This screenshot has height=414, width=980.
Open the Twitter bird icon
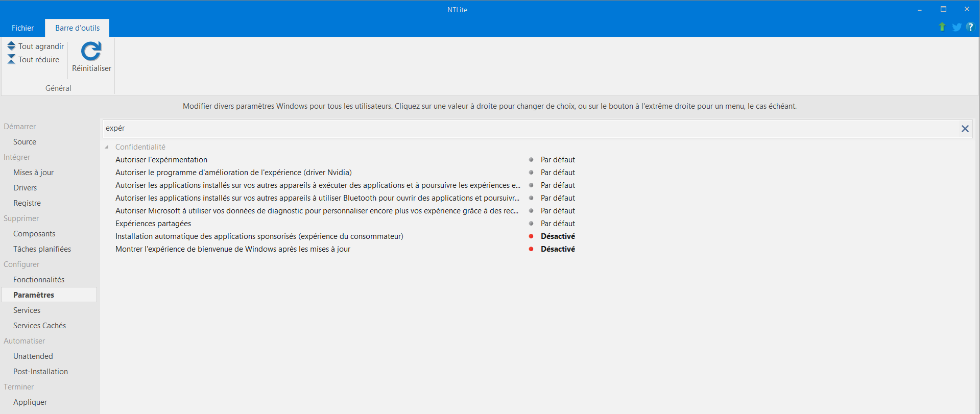point(957,27)
